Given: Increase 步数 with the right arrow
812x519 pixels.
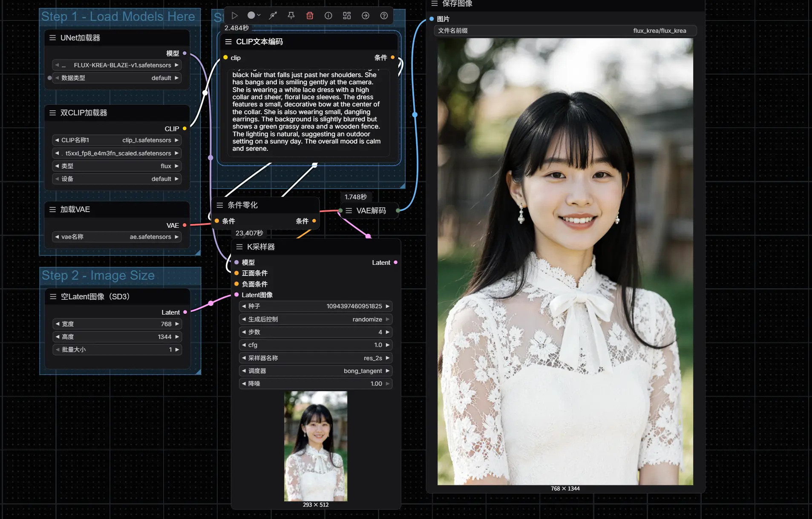Looking at the screenshot, I should click(387, 332).
